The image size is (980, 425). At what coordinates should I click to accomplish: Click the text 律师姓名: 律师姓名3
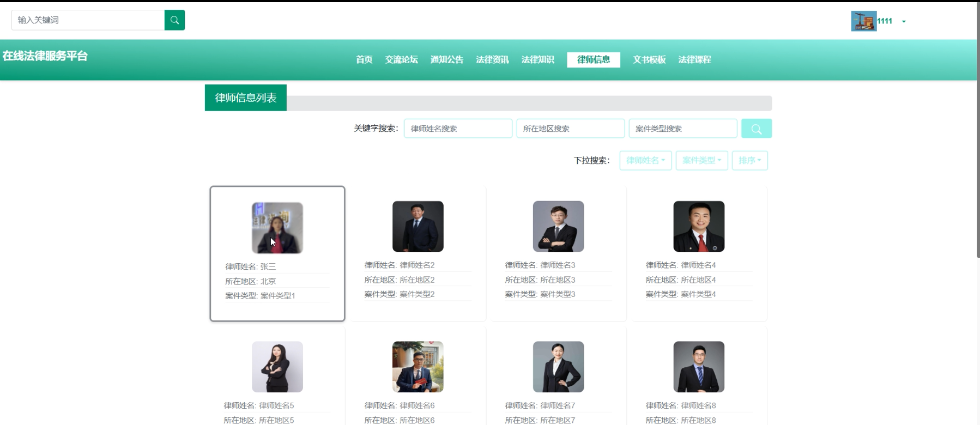540,265
